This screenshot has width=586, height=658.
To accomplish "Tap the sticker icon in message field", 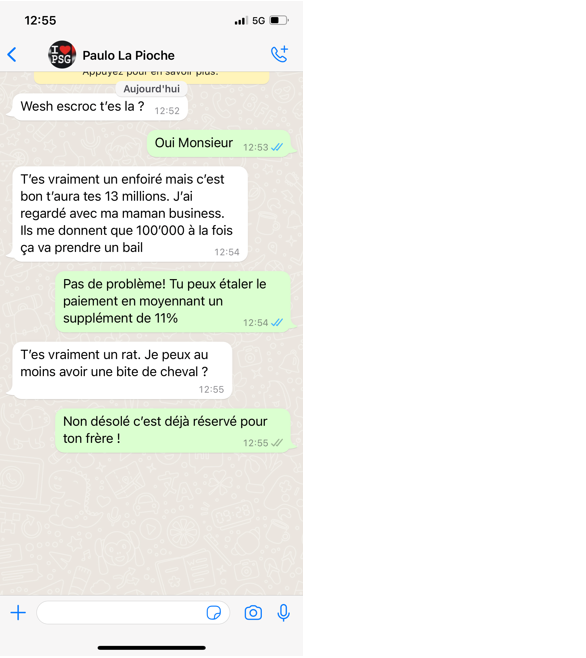I will coord(214,613).
